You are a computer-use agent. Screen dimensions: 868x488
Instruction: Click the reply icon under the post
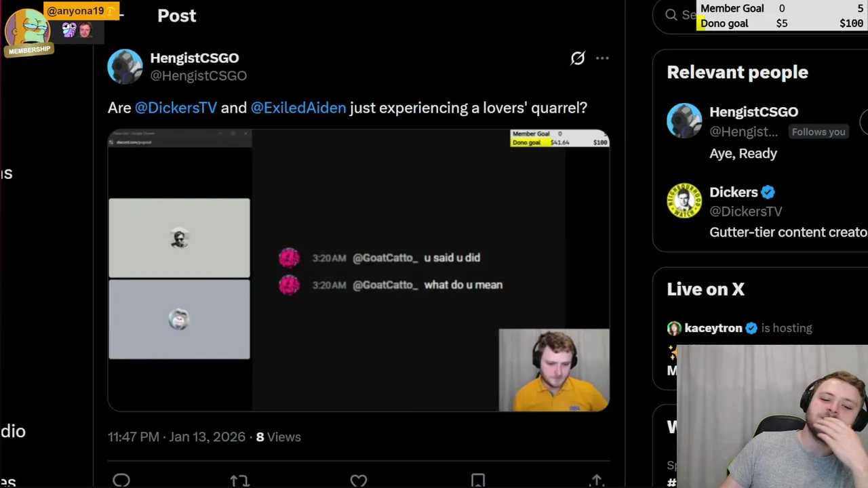[x=121, y=481]
